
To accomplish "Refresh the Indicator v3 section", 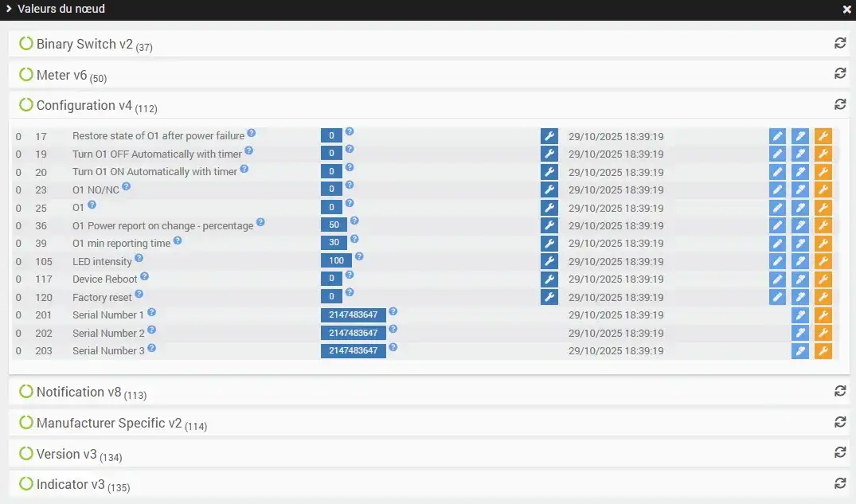I will point(840,483).
